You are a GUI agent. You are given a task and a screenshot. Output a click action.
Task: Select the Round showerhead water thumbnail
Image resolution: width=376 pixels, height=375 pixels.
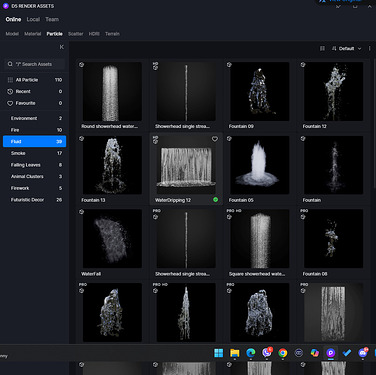pos(112,91)
